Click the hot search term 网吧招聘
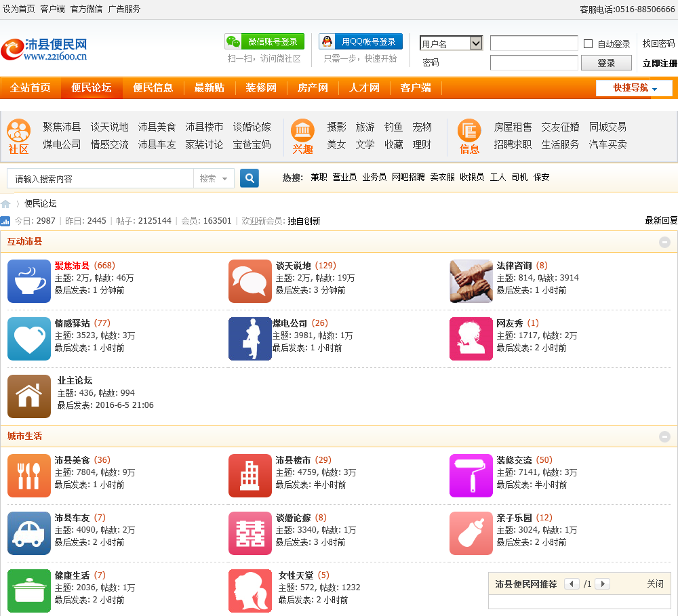Image resolution: width=678 pixels, height=616 pixels. pyautogui.click(x=408, y=177)
